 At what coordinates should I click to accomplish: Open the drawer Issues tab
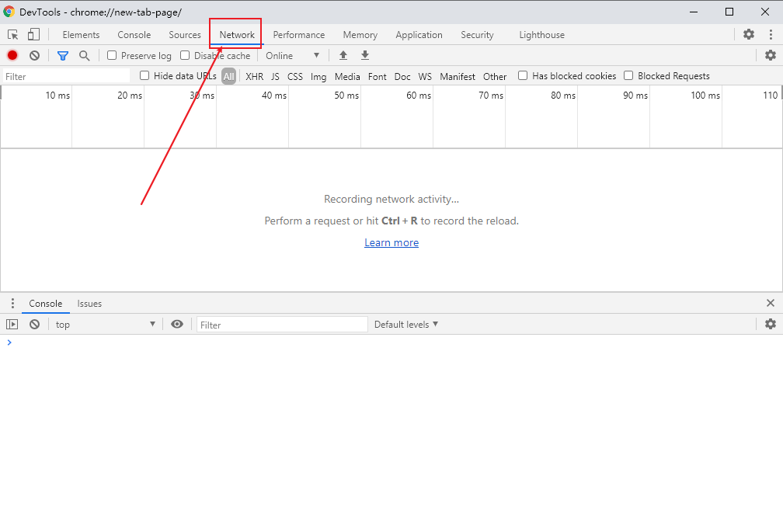click(x=89, y=304)
